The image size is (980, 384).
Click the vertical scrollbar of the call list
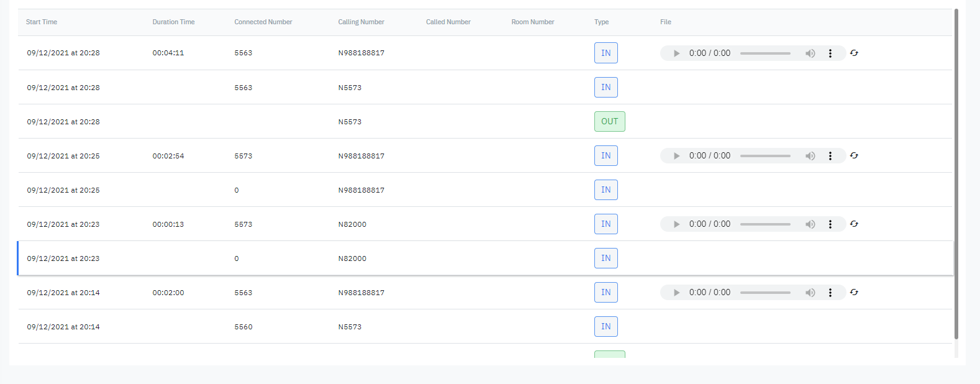tap(956, 174)
